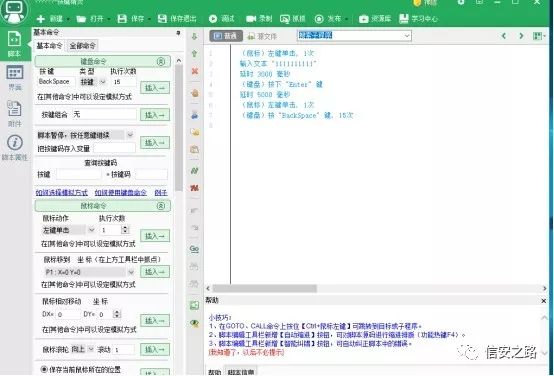Select the Script item in left sidebar
554x376 pixels.
(14, 44)
